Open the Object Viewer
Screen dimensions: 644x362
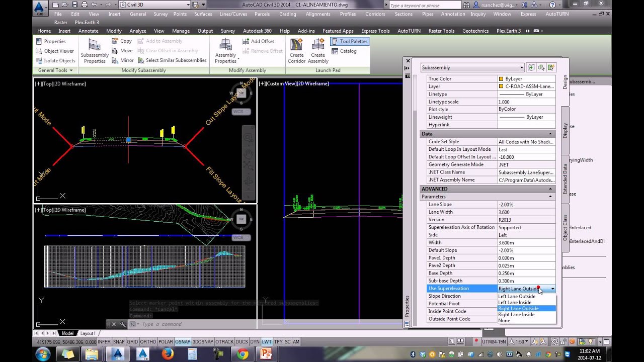point(55,51)
